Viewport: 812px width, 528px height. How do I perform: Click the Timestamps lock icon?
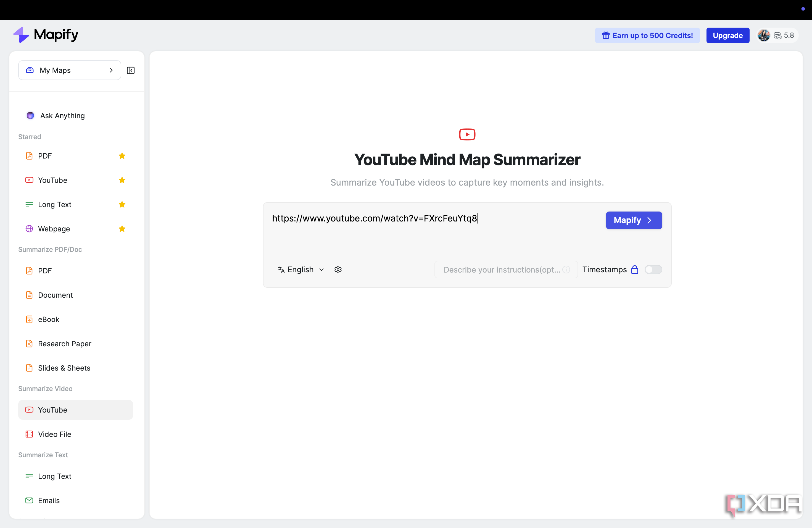[635, 270]
